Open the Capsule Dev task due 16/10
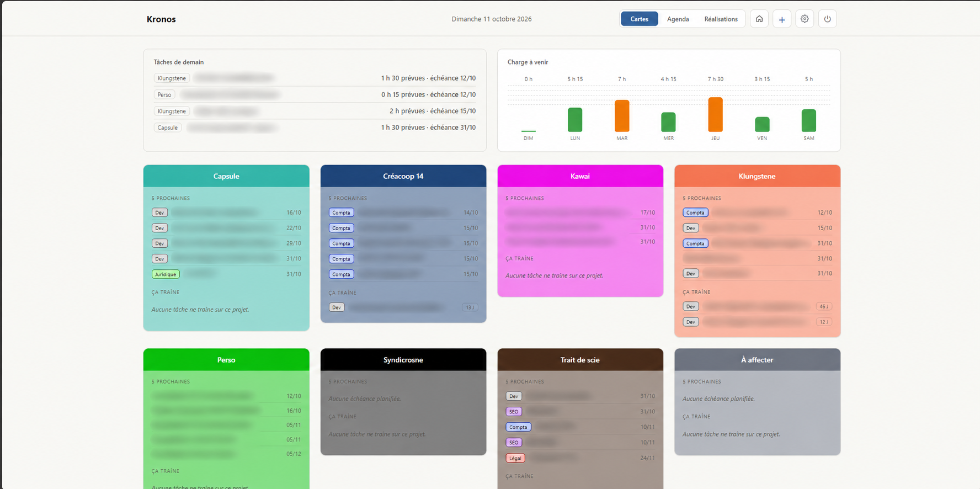Image resolution: width=980 pixels, height=489 pixels. 226,212
